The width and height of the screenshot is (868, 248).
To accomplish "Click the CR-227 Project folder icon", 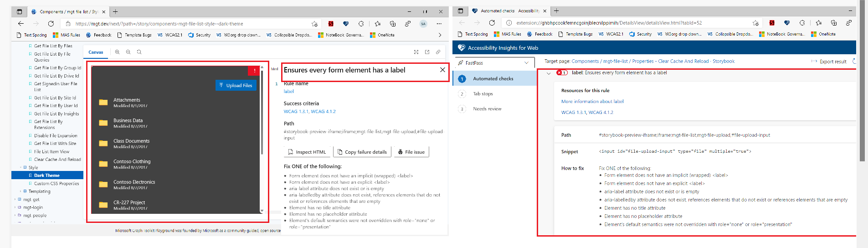I will coord(103,205).
